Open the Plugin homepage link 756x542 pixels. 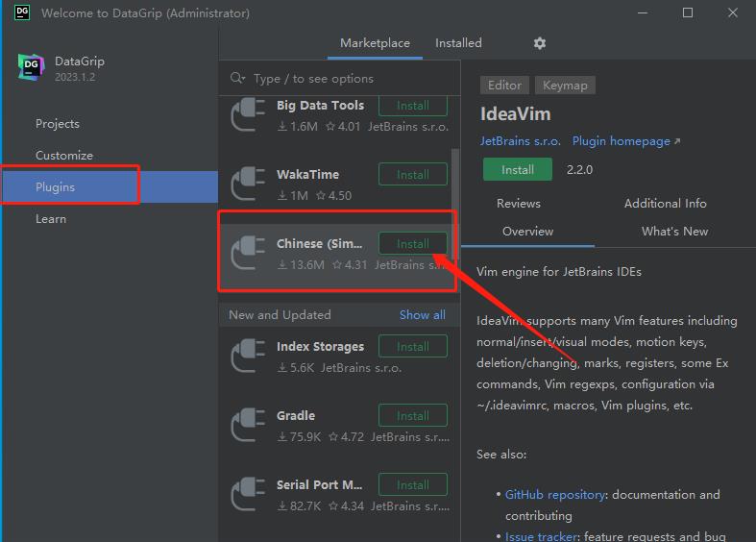(x=625, y=141)
